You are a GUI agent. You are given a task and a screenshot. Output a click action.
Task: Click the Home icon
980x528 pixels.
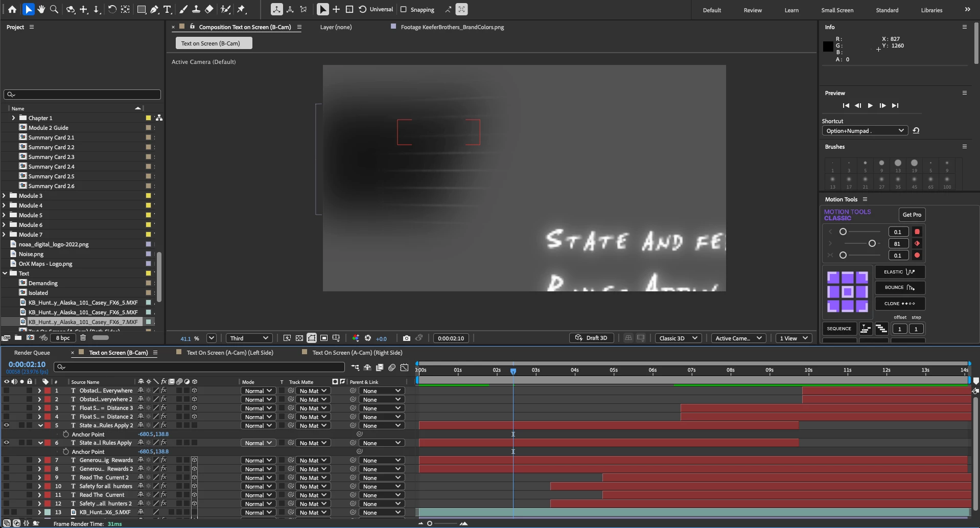coord(12,9)
